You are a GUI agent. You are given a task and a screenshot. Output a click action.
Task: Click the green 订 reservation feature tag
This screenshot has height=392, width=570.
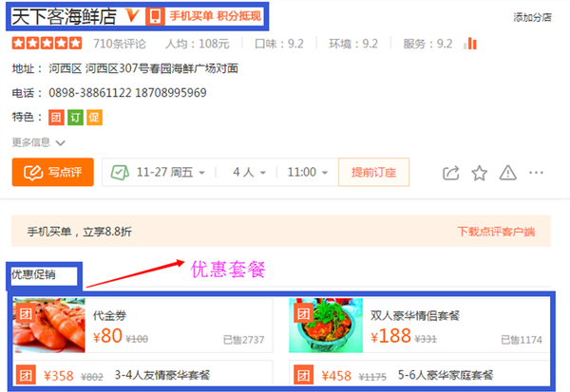pyautogui.click(x=75, y=118)
